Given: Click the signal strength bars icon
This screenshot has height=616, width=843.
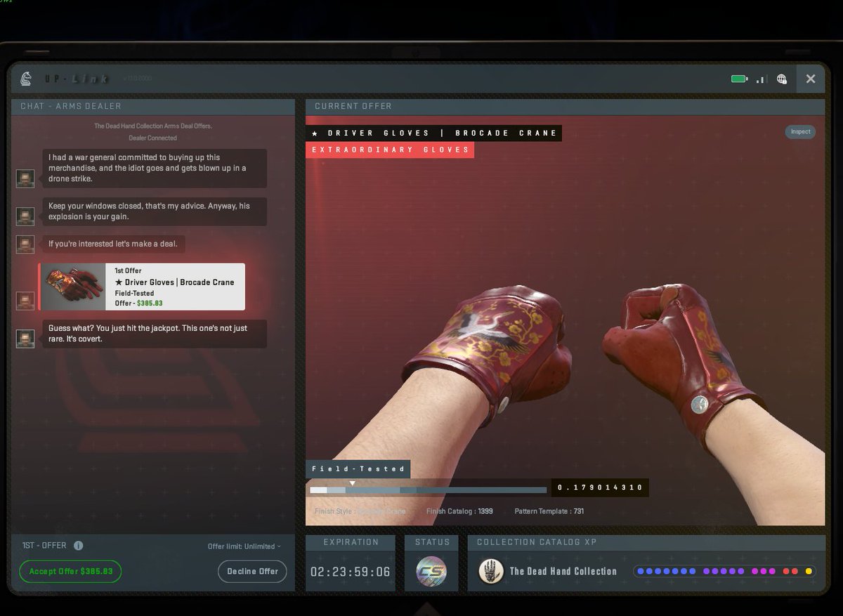Looking at the screenshot, I should tap(760, 79).
